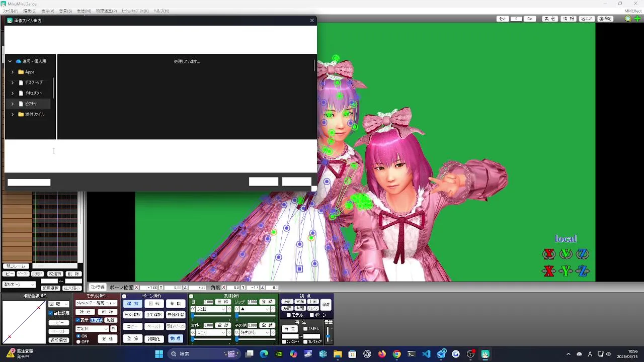Open the ファイル(F) menu
The width and height of the screenshot is (644, 362).
10,11
